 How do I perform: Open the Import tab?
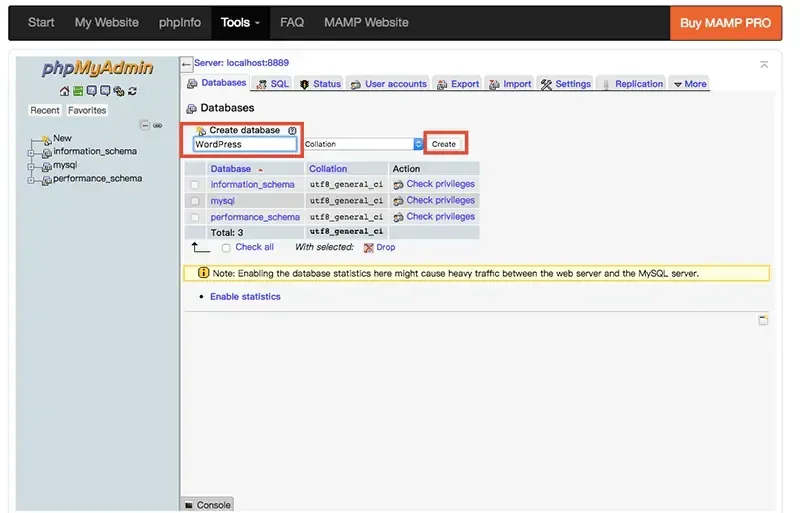510,84
